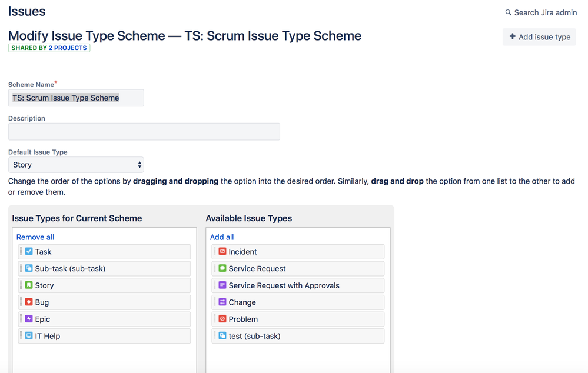588x373 pixels.
Task: Click the red Incident icon
Action: pyautogui.click(x=222, y=251)
